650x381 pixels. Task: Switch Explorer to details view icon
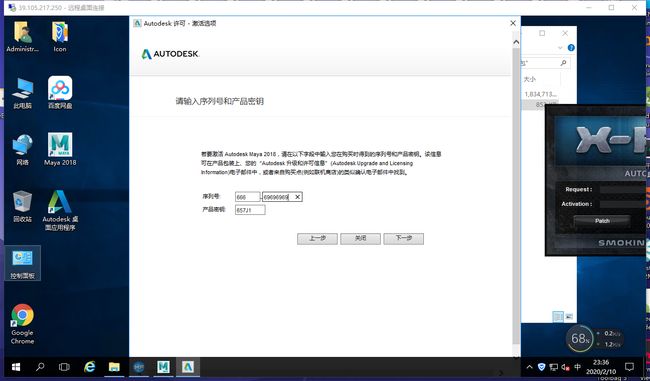558,317
